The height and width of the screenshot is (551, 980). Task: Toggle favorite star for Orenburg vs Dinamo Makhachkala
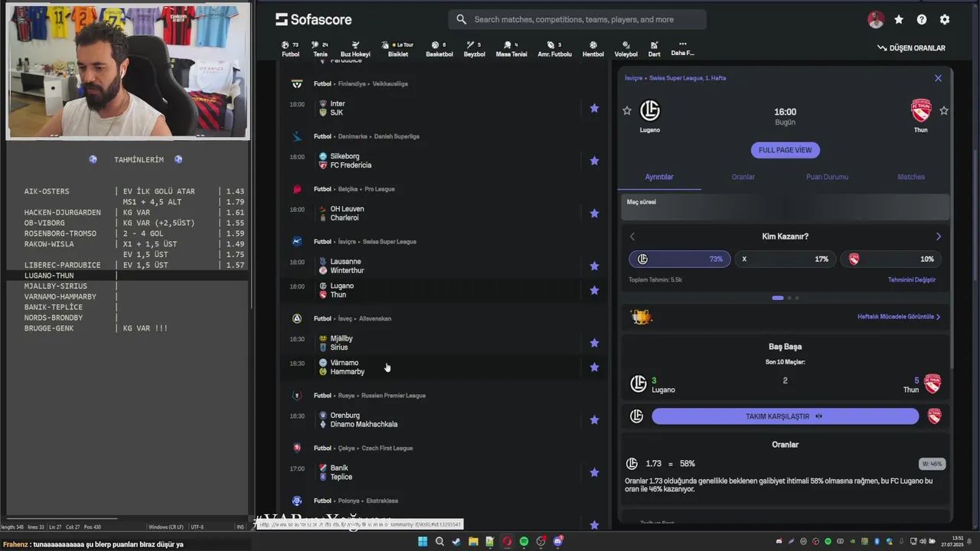pos(594,420)
